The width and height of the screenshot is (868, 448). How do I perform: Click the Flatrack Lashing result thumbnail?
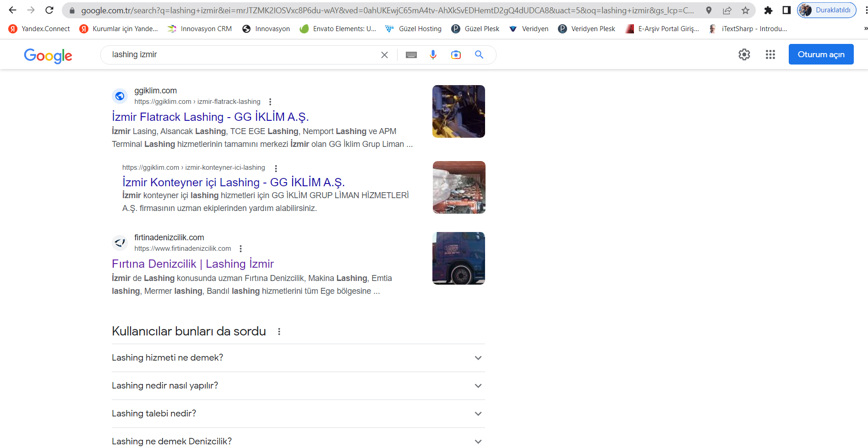click(459, 111)
